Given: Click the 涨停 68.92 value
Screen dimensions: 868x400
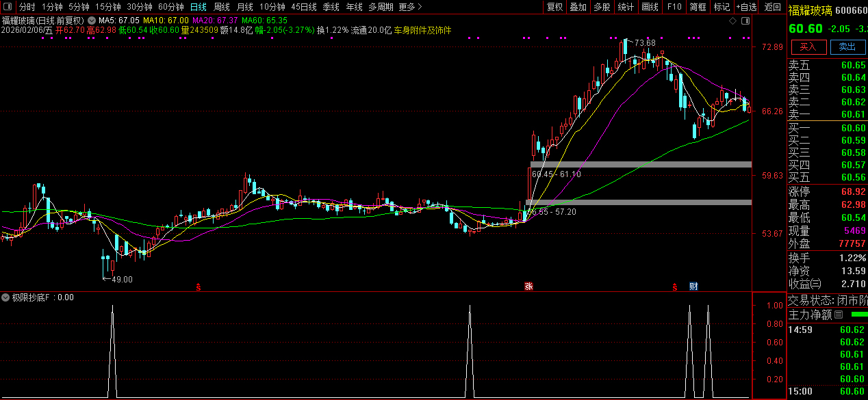Looking at the screenshot, I should pyautogui.click(x=853, y=191).
